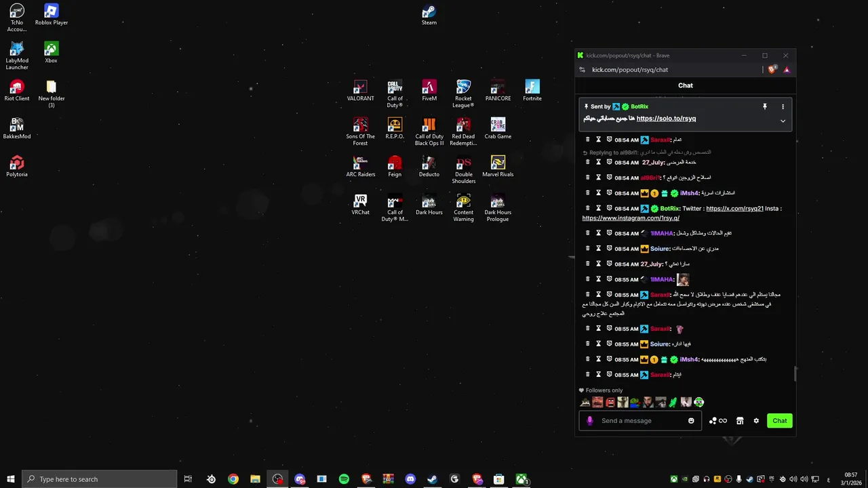Click the Windows search box
The width and height of the screenshot is (868, 488).
coord(100,479)
